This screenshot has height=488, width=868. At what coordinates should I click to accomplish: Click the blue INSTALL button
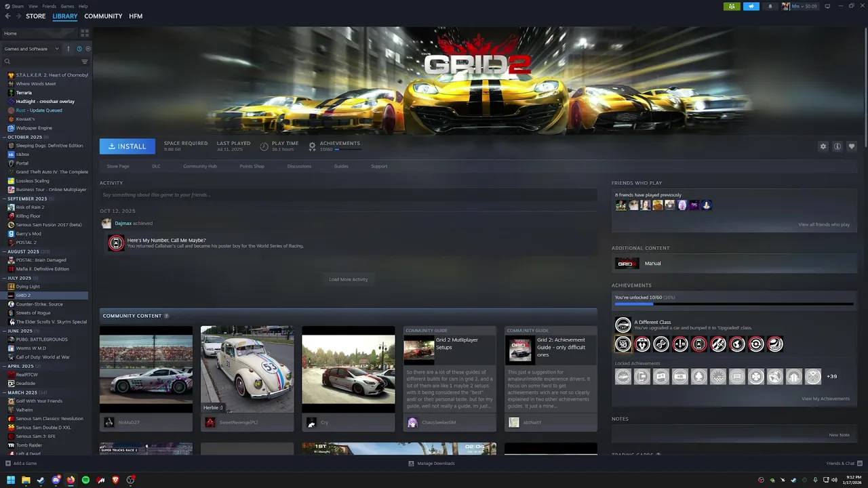pos(127,146)
